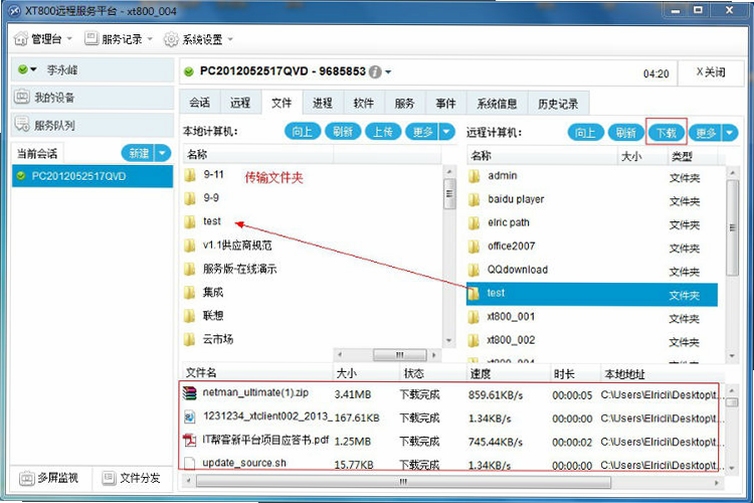Expand the local 更多 dropdown arrow
The image size is (754, 503).
coord(447,131)
